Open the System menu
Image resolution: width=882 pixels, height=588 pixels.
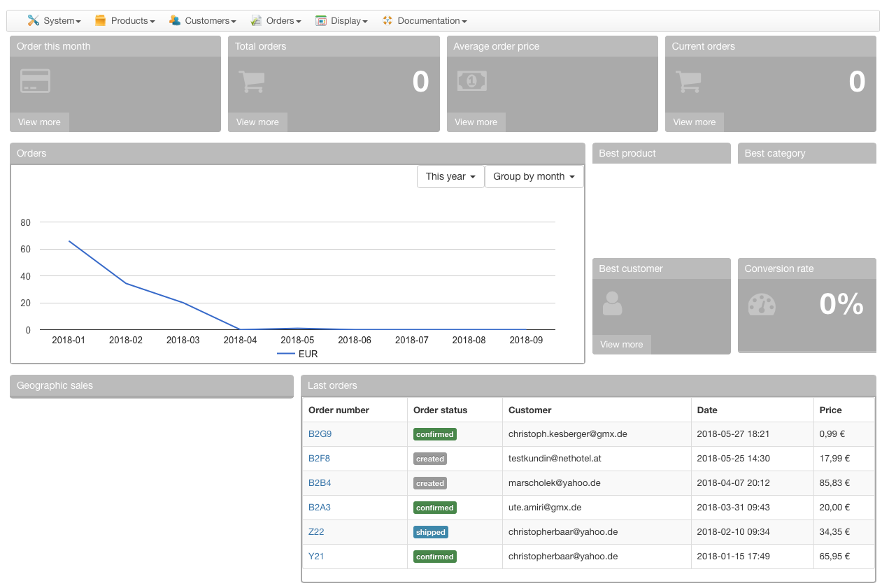55,20
